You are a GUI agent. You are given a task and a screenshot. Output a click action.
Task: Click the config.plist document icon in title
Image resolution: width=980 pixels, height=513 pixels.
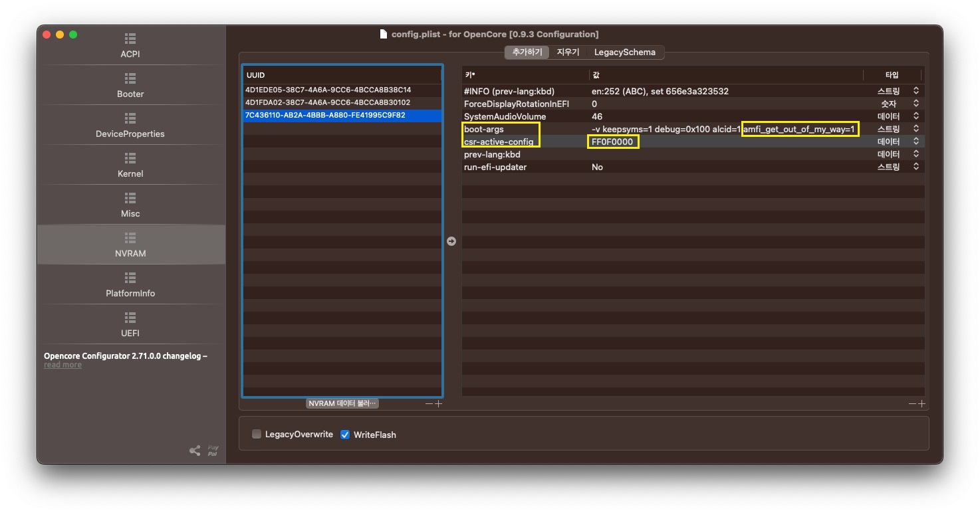(383, 34)
